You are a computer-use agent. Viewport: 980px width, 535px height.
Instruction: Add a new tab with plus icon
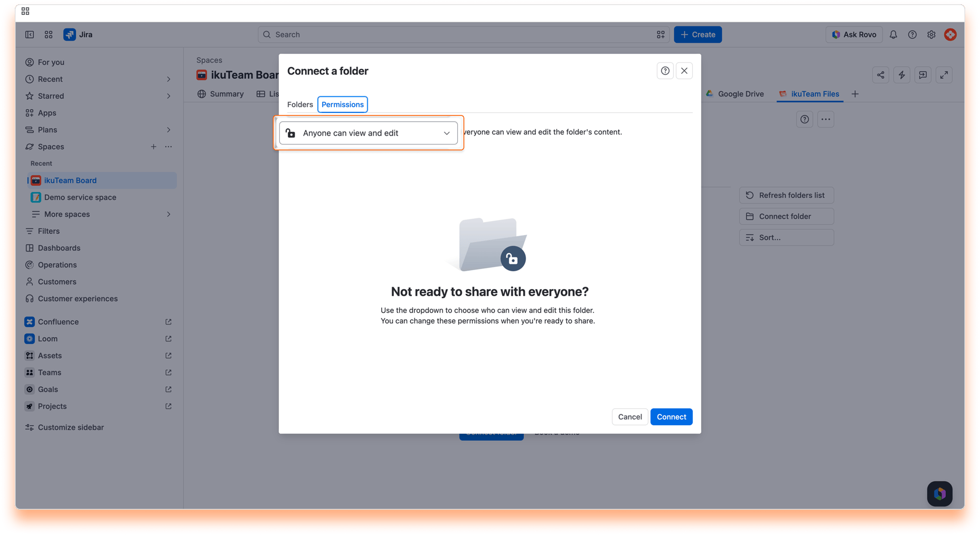pyautogui.click(x=855, y=94)
